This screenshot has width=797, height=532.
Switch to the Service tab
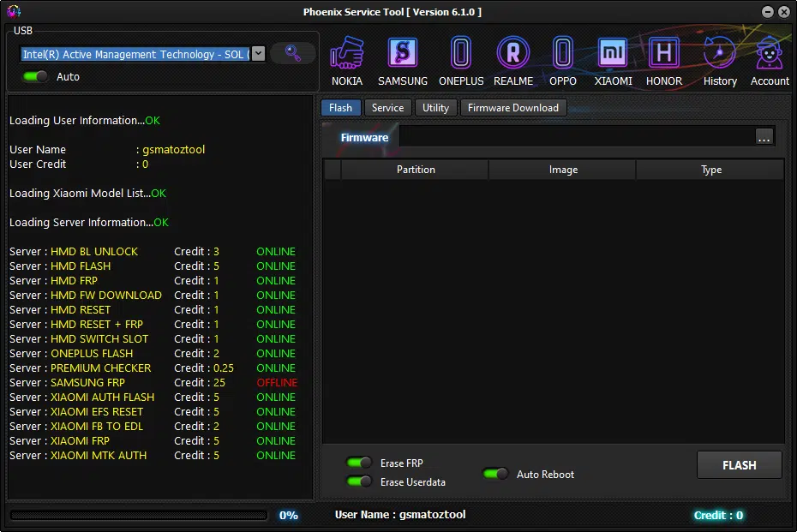387,108
